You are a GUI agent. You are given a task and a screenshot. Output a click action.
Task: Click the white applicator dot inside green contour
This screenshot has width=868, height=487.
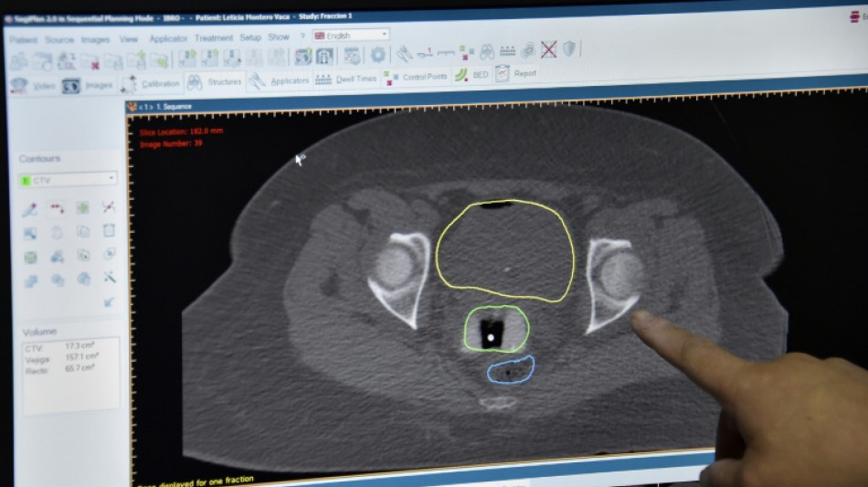(492, 338)
